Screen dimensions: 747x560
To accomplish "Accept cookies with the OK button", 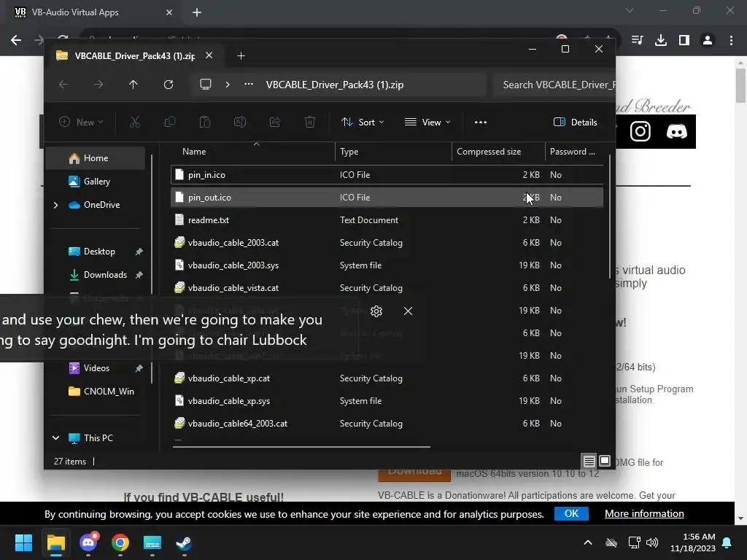I will tap(571, 514).
